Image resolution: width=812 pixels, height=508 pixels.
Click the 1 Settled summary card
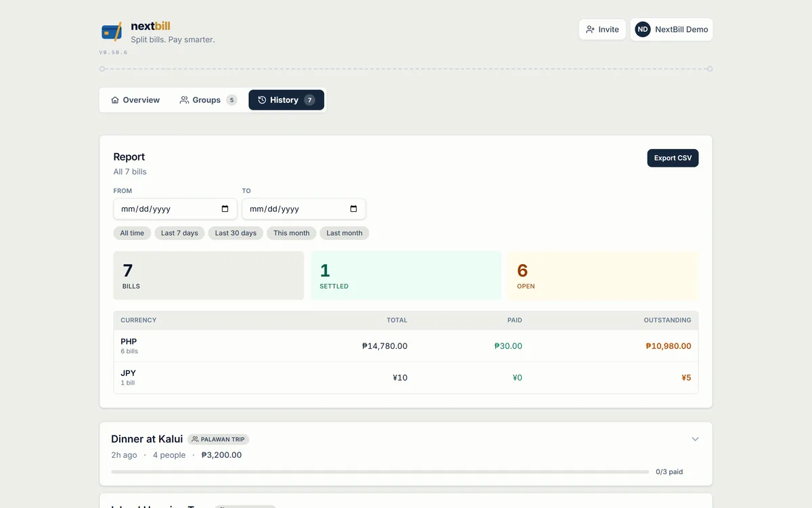pos(406,276)
